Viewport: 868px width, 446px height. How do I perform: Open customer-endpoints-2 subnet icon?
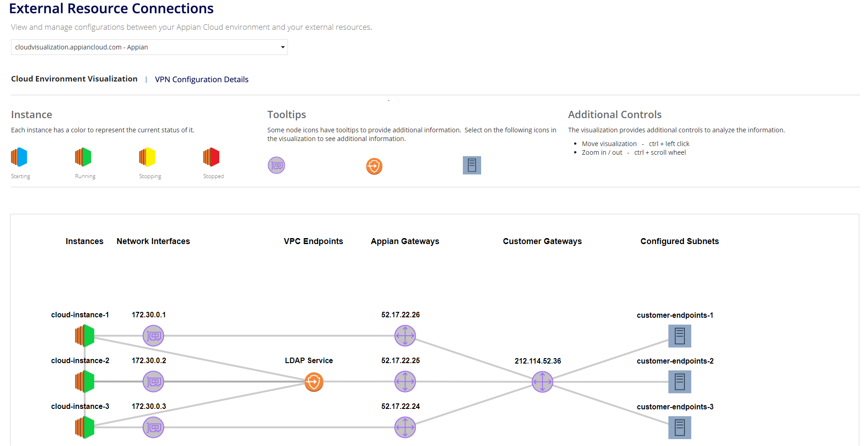click(680, 382)
